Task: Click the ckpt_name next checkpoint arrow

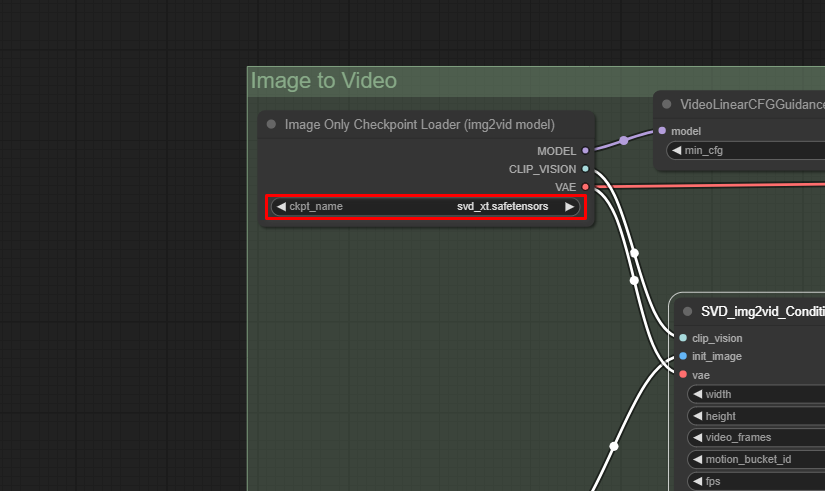Action: pyautogui.click(x=569, y=207)
